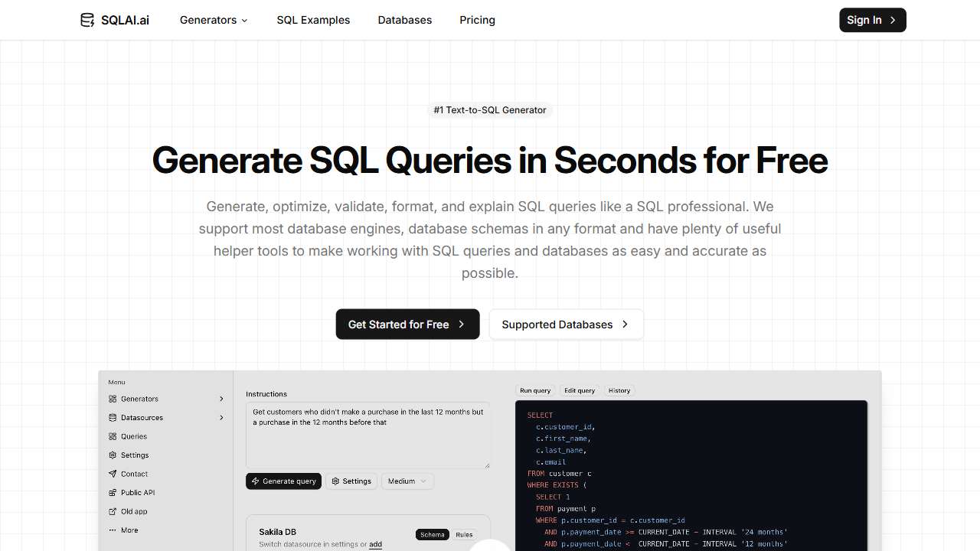The width and height of the screenshot is (980, 551).
Task: Open the Generators dropdown in top navigation
Action: coord(214,20)
